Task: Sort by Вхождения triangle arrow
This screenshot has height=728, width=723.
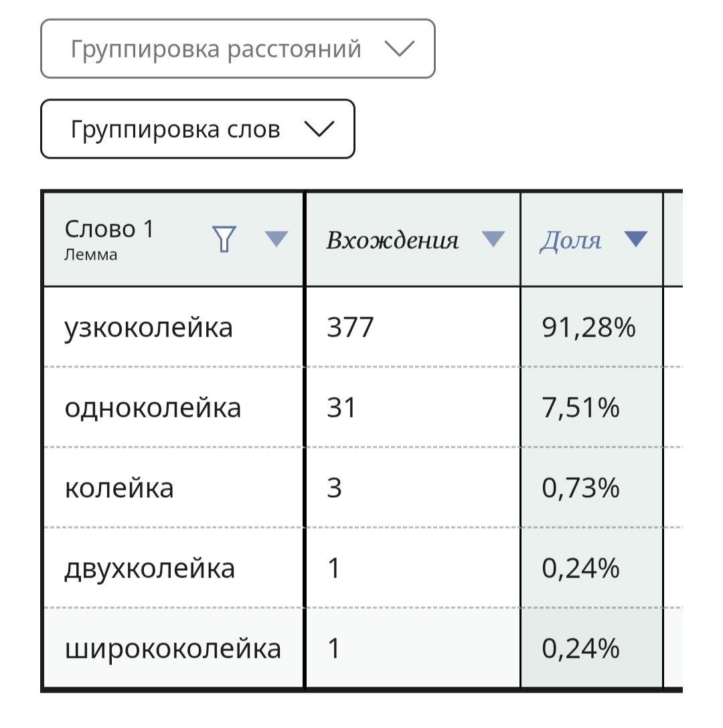Action: tap(493, 239)
